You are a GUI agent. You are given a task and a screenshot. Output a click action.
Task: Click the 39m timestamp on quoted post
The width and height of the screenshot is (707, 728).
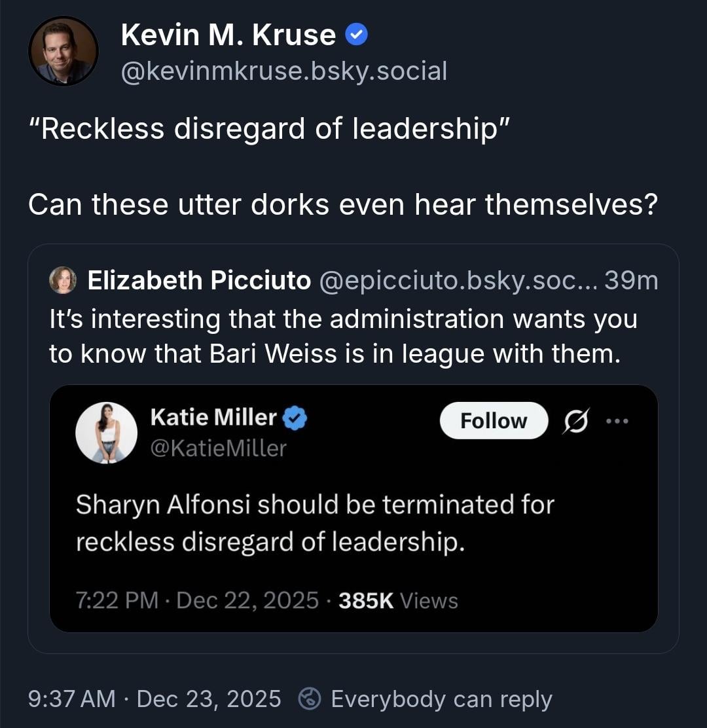click(631, 280)
